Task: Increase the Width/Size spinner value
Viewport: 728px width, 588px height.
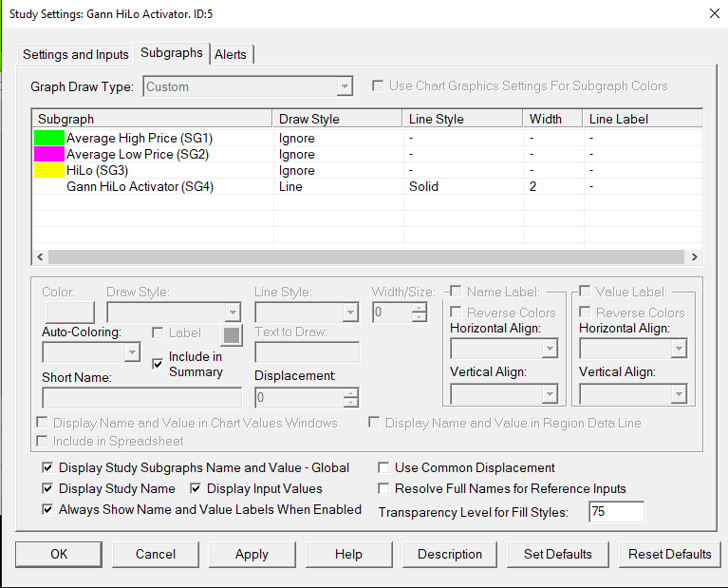Action: (420, 307)
